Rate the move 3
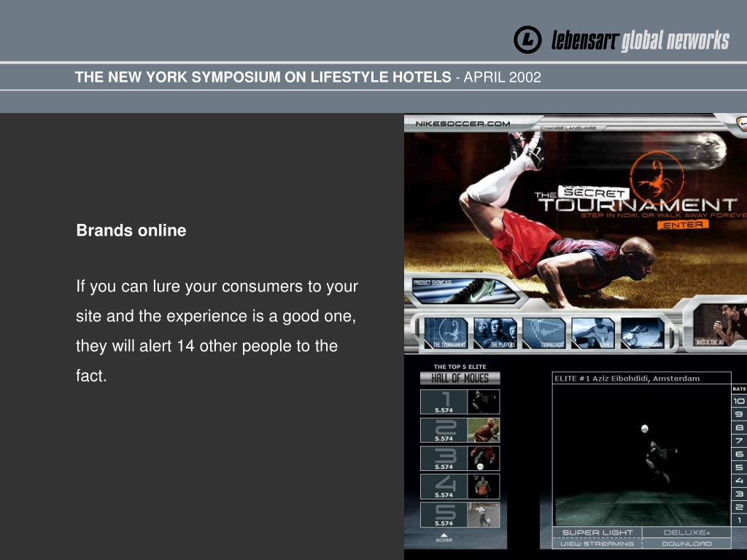The image size is (747, 560). [x=739, y=494]
